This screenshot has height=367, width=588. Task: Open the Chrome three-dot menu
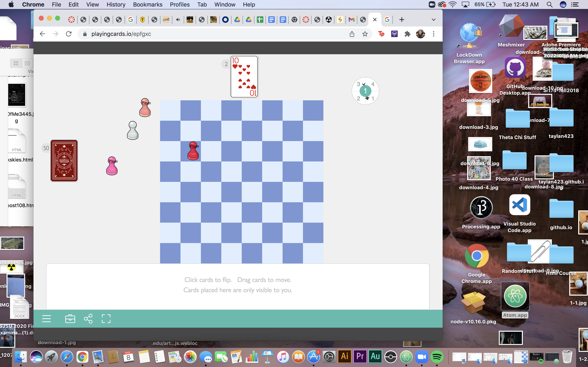click(433, 34)
